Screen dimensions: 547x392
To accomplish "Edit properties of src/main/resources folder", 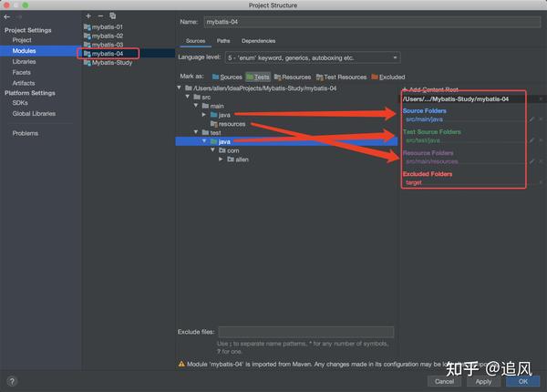I will [x=532, y=161].
